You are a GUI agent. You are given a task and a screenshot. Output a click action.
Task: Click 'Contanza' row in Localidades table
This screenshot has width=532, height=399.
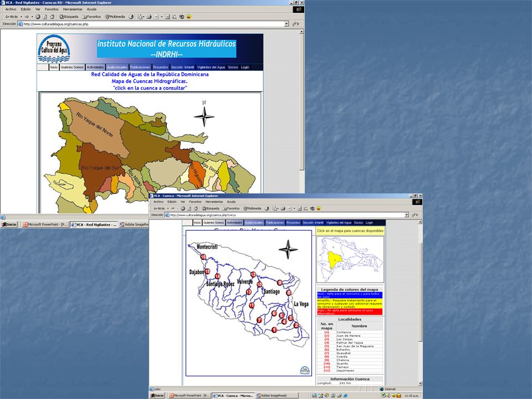click(350, 332)
